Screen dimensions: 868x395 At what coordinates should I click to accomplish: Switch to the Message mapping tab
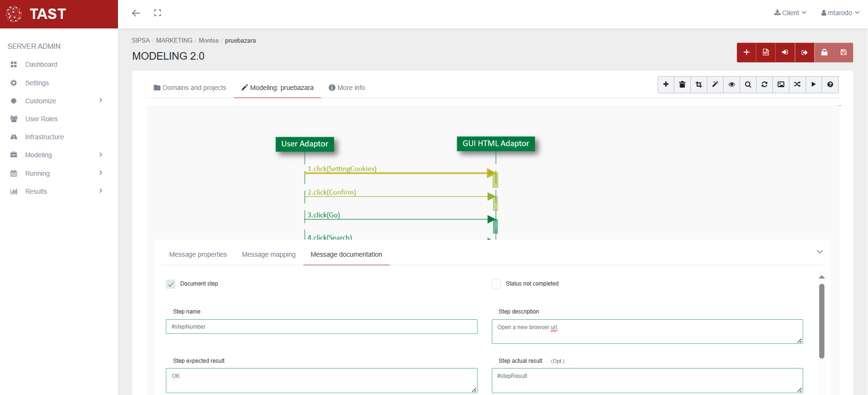click(269, 254)
